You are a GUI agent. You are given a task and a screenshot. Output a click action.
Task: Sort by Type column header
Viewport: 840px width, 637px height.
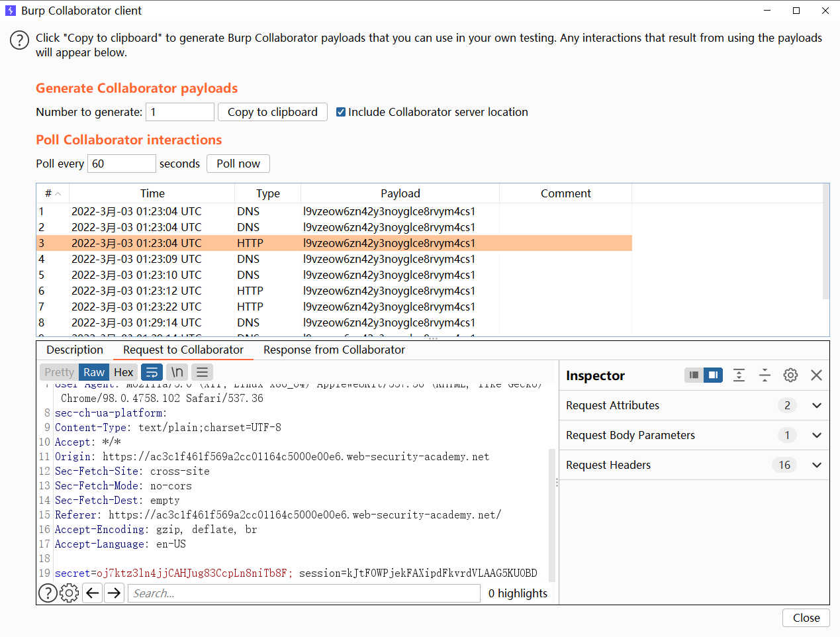(x=268, y=193)
